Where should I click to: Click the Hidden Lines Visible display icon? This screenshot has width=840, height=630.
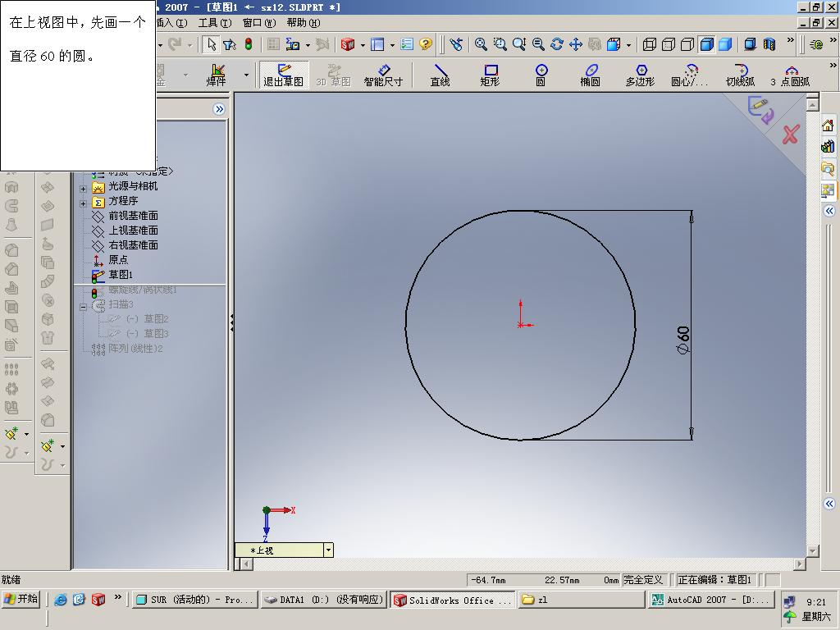[x=669, y=44]
